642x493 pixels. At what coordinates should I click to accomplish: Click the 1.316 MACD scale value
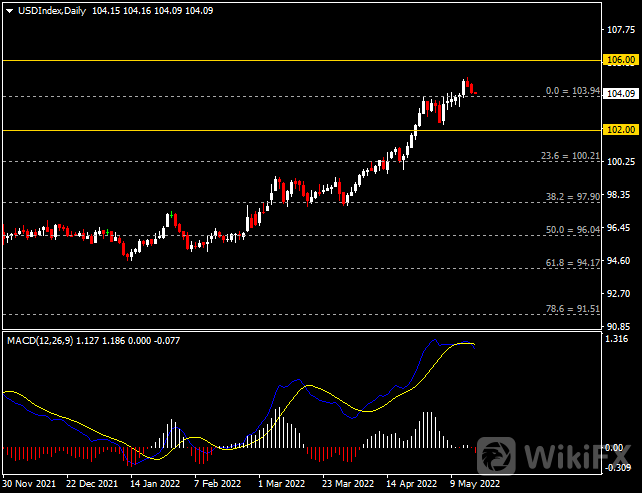(620, 340)
